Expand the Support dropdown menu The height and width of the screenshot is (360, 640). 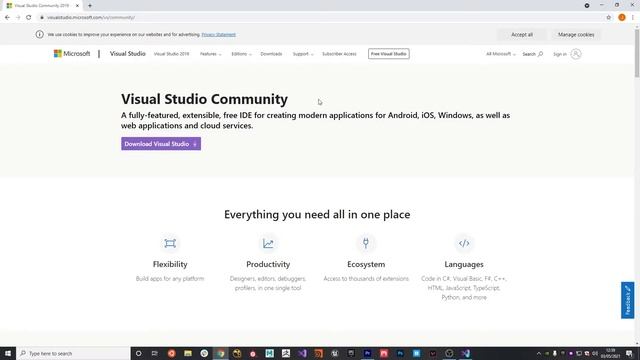303,54
